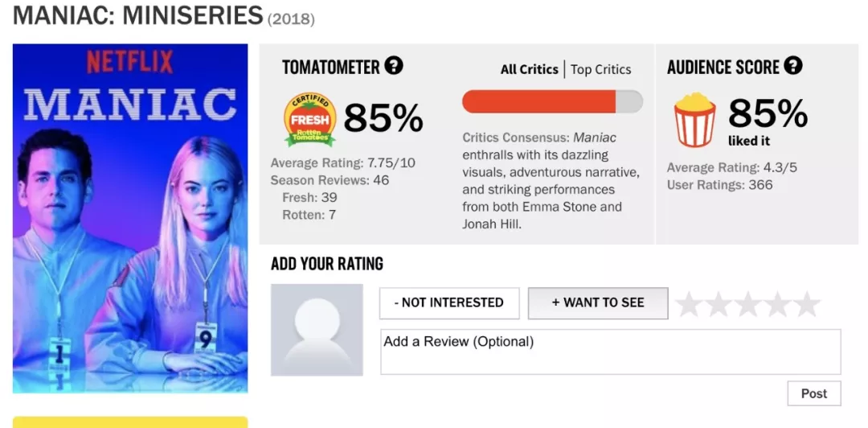Click the Tomatometer help question mark icon
Screen dimensions: 868x428
point(393,66)
